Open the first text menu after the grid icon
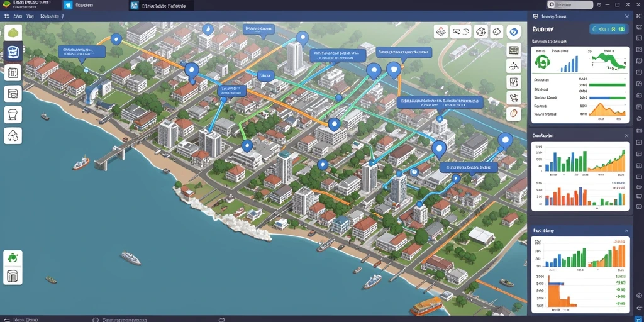This screenshot has width=644, height=322. click(18, 16)
